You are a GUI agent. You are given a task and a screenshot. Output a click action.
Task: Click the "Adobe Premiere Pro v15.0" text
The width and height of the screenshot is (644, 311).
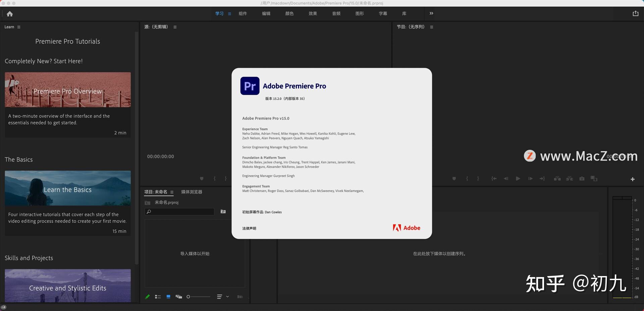tap(266, 118)
